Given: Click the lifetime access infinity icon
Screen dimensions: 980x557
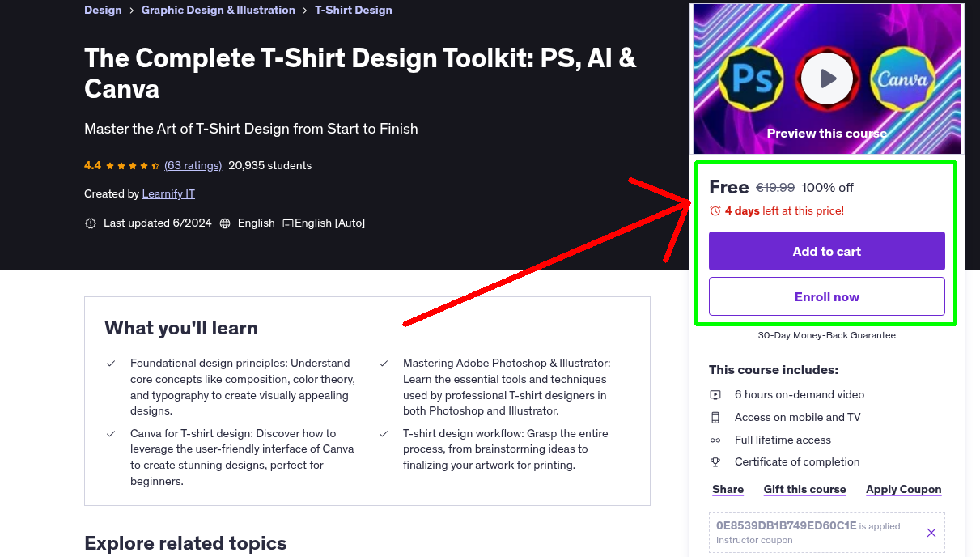Looking at the screenshot, I should (x=715, y=440).
